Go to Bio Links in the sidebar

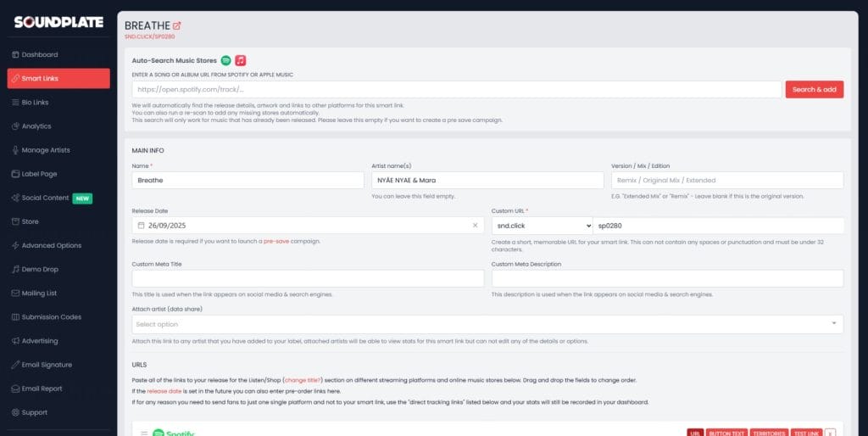click(x=35, y=103)
